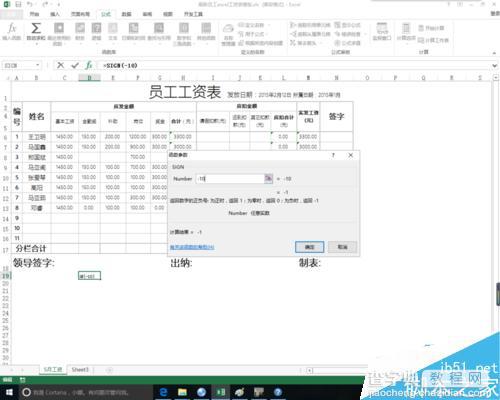
Task: Select row 19 header
Action: tap(6, 276)
